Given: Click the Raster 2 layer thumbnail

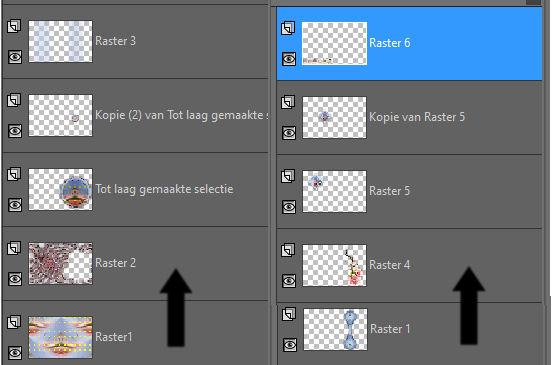Looking at the screenshot, I should pyautogui.click(x=61, y=263).
